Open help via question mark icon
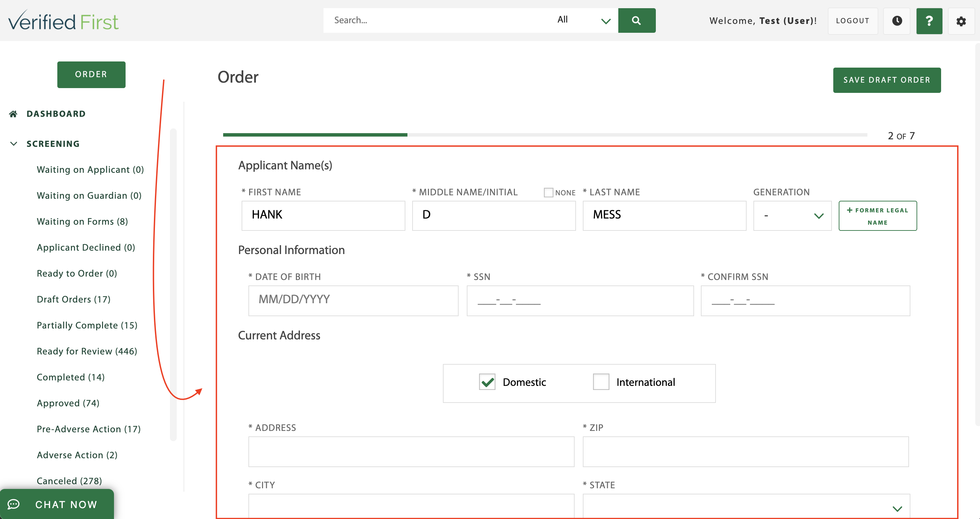980x519 pixels. point(929,21)
